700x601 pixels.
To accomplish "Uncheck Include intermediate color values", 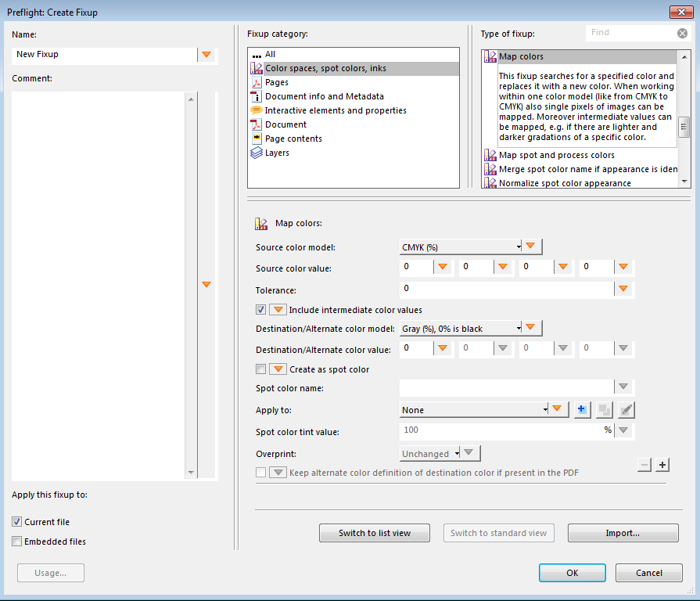I will click(x=260, y=309).
